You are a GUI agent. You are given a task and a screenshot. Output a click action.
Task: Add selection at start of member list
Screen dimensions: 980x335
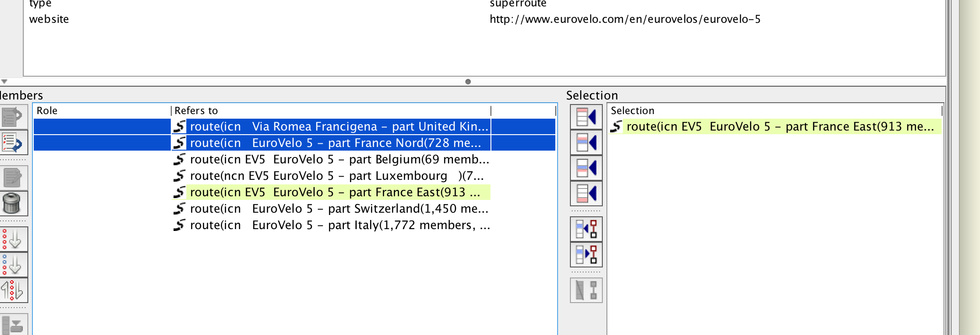pos(586,117)
